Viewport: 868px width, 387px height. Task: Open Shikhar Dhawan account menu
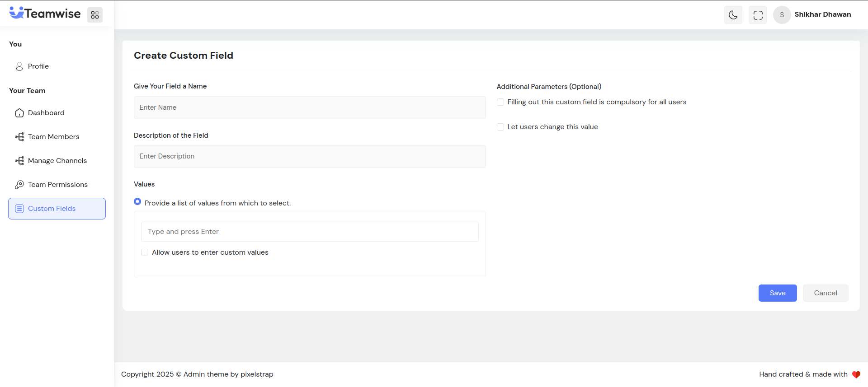(822, 14)
